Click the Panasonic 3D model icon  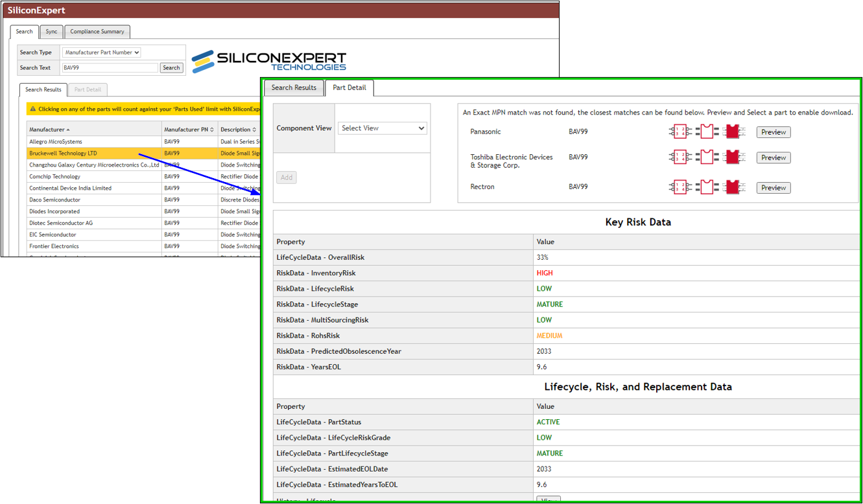[733, 132]
